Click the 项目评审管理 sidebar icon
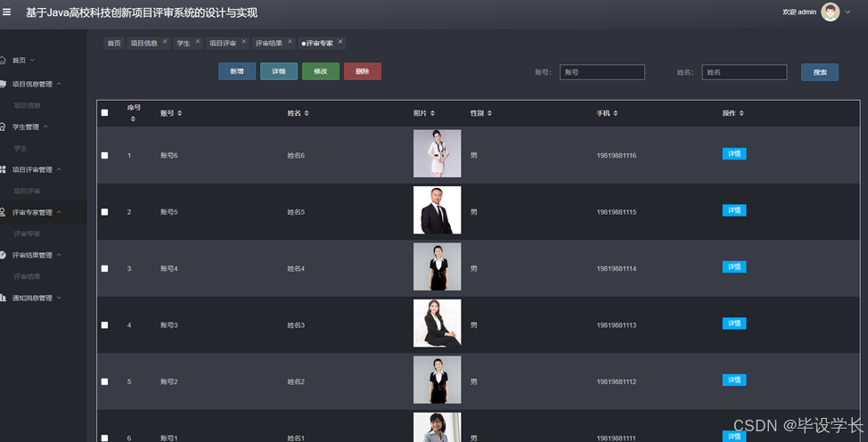868x442 pixels. (3, 169)
